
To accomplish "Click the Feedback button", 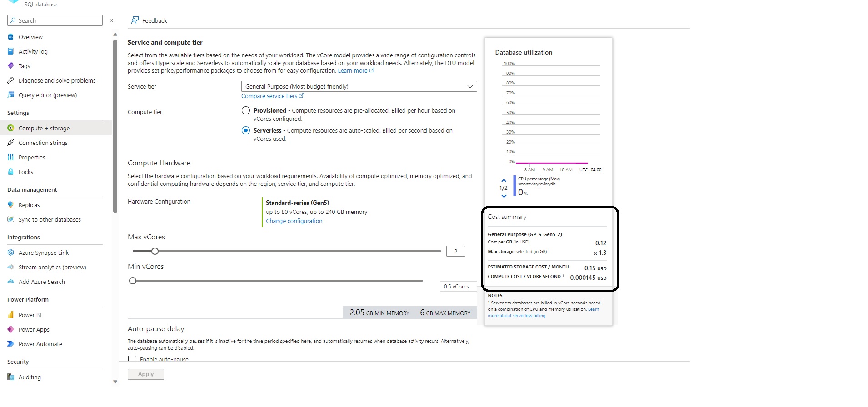I will (149, 20).
